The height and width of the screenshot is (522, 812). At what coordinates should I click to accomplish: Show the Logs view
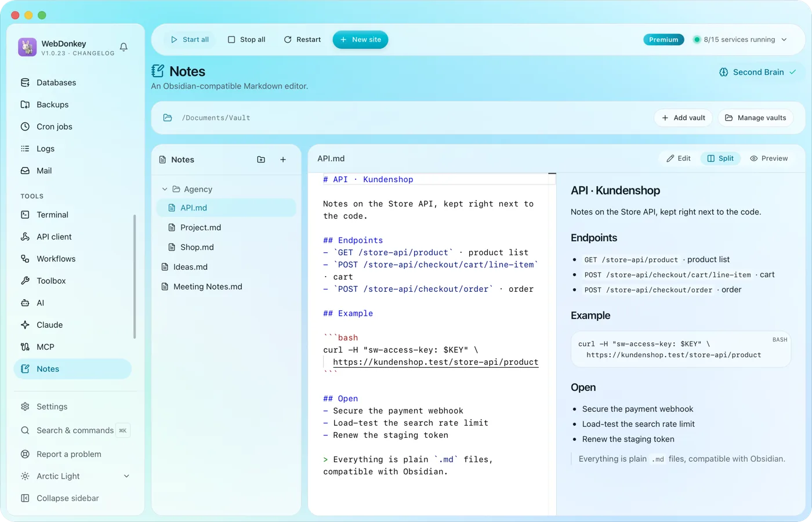72,148
